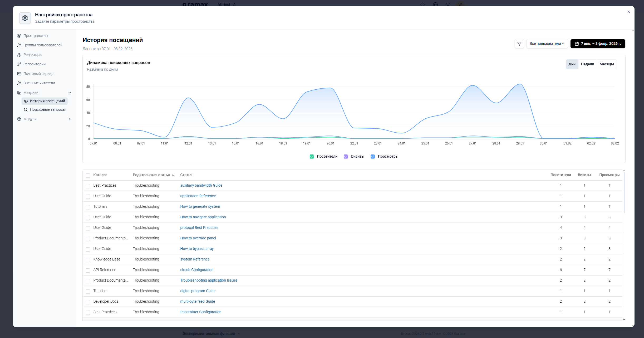Open Группы пользователей sidebar item
The width and height of the screenshot is (644, 338).
[x=42, y=45]
